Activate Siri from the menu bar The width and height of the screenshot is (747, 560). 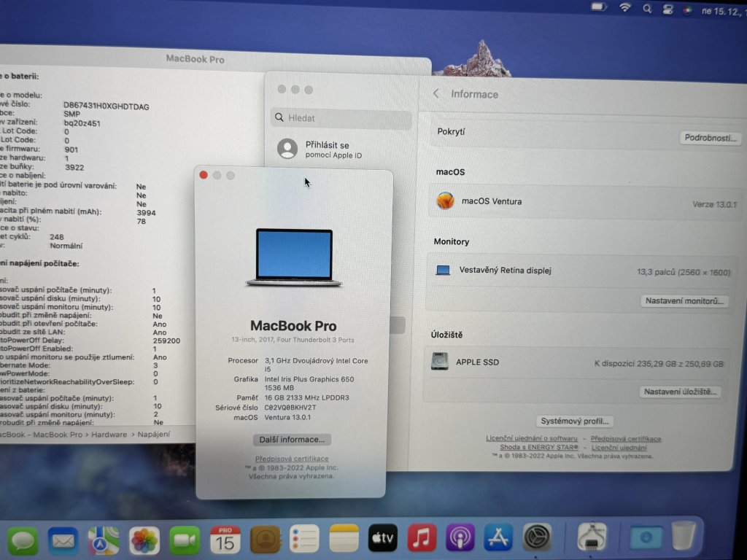687,10
